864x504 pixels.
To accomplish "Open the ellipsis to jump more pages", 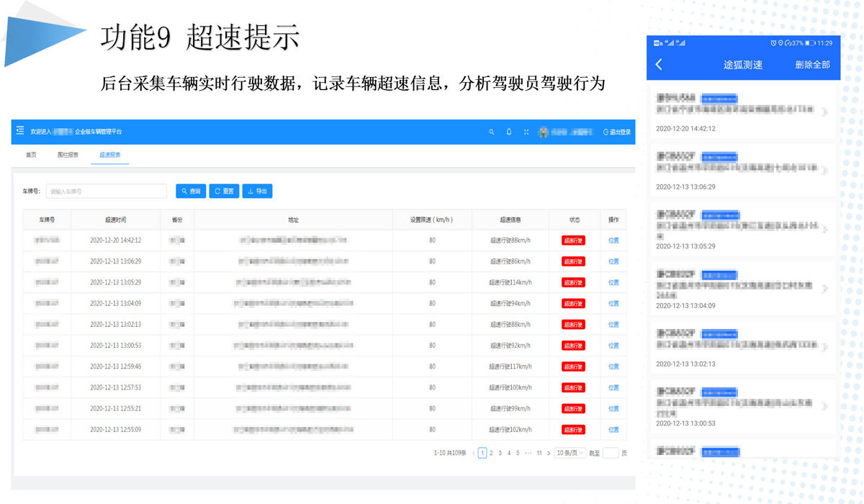I will [x=528, y=454].
